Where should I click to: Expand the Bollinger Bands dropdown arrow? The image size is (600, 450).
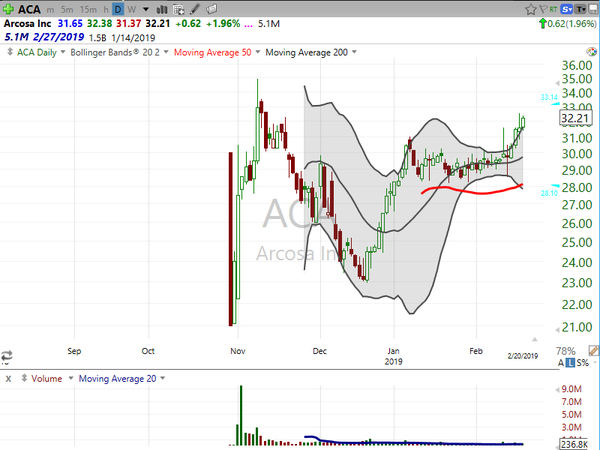(166, 52)
